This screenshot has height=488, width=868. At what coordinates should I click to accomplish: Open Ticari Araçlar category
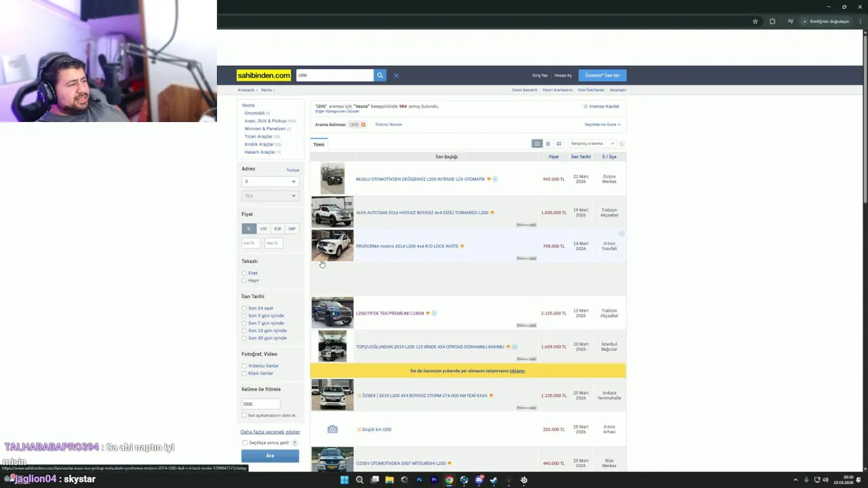click(x=258, y=136)
